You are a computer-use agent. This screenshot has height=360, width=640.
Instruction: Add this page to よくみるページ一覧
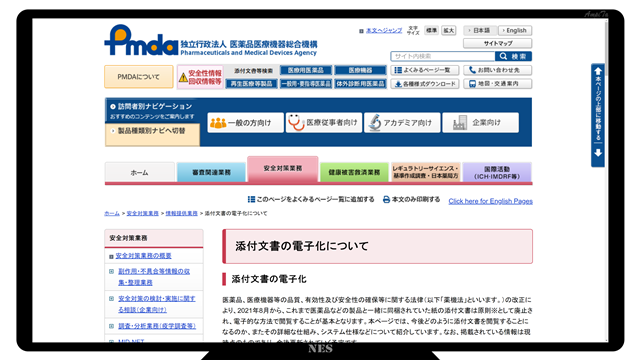tap(311, 199)
